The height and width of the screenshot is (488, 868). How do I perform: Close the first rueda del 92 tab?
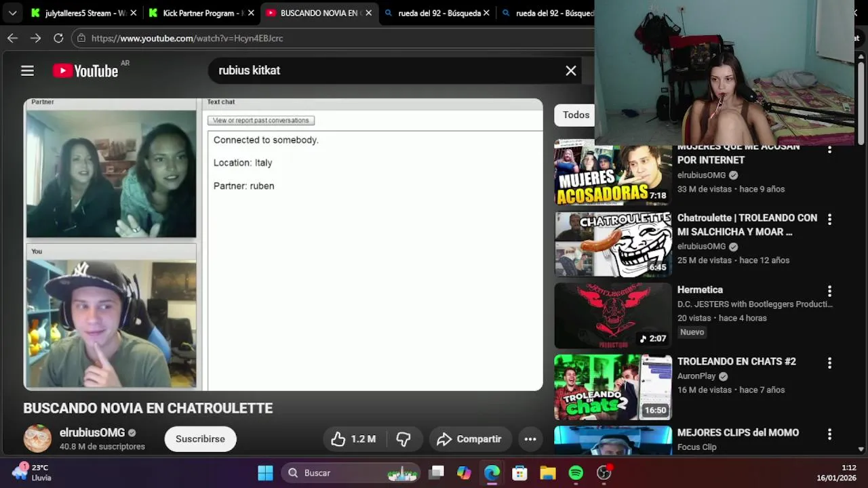coord(486,13)
